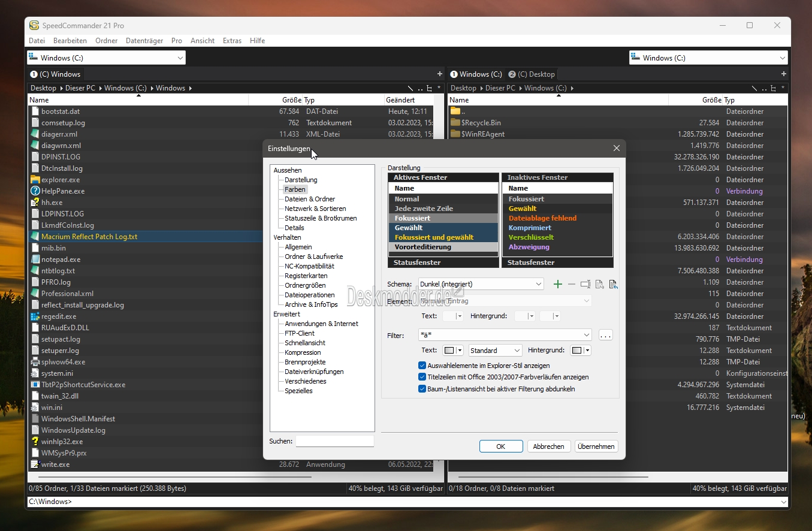Click the explorer.exe file icon

click(35, 180)
